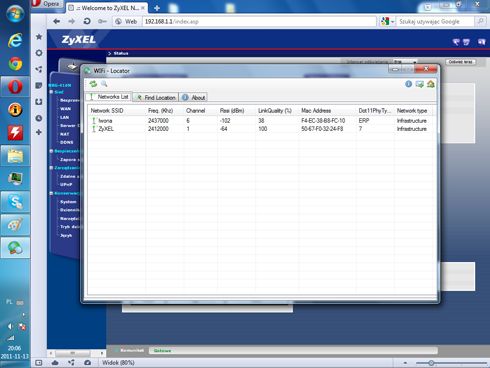Launch Google Chrome from taskbar
490x368 pixels.
pyautogui.click(x=15, y=63)
